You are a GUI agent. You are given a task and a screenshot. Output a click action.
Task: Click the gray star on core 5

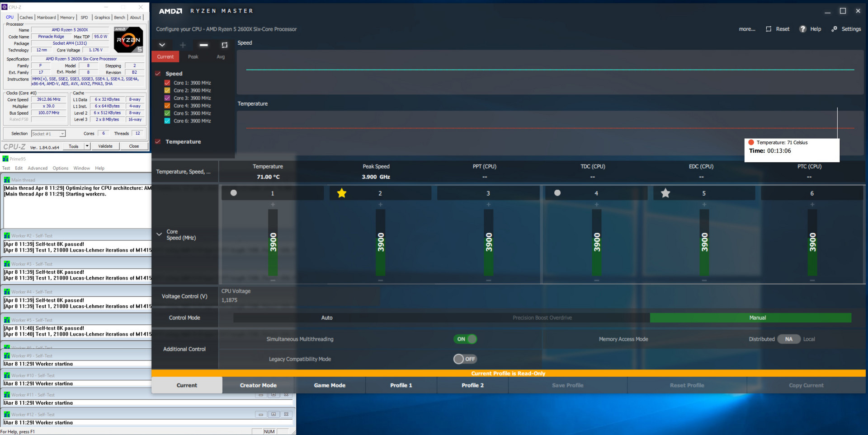coord(665,193)
